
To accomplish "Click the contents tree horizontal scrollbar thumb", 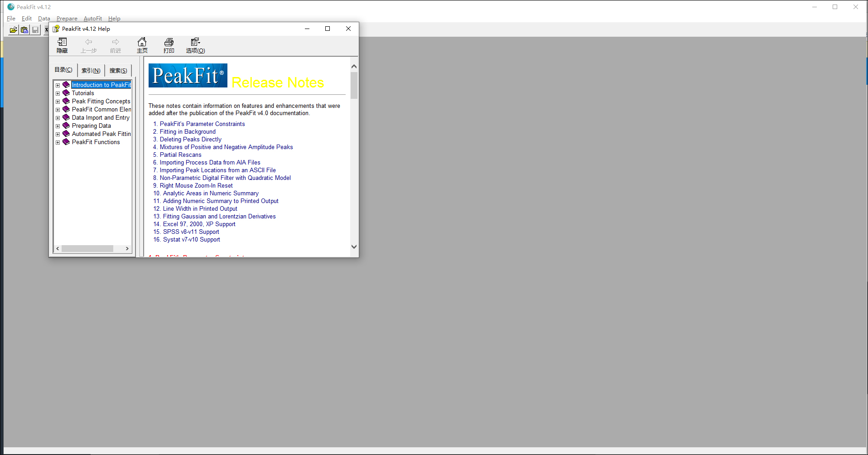I will tap(87, 248).
